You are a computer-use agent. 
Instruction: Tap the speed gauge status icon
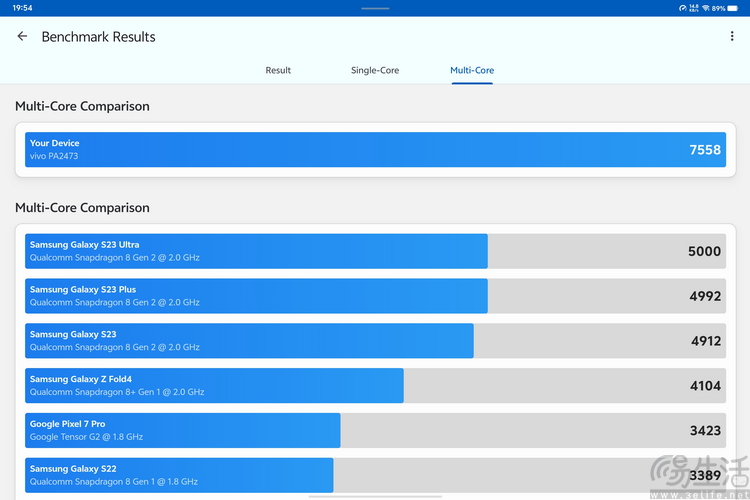(x=683, y=8)
